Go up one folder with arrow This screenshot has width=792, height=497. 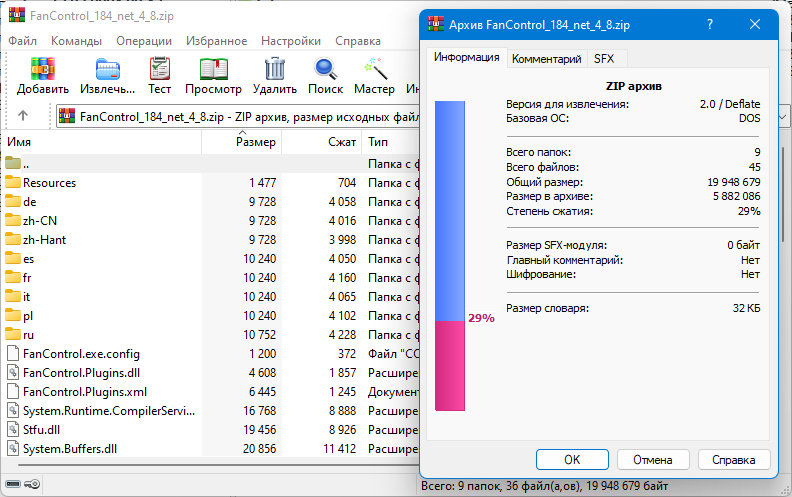point(23,116)
